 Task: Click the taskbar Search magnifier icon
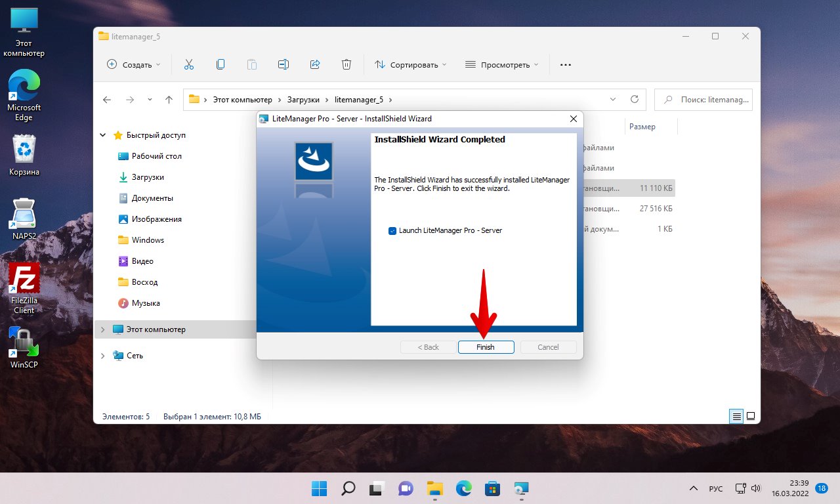(x=348, y=488)
